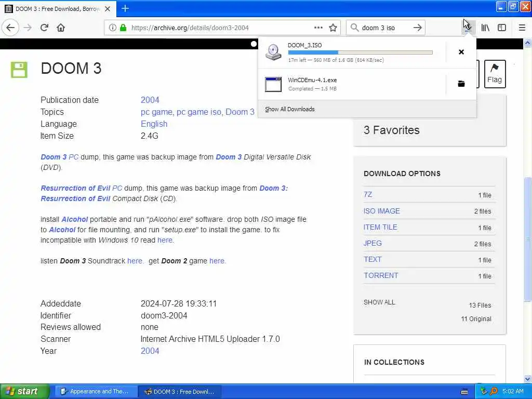Click the 2004 publication date link
This screenshot has width=532, height=399.
(x=150, y=100)
